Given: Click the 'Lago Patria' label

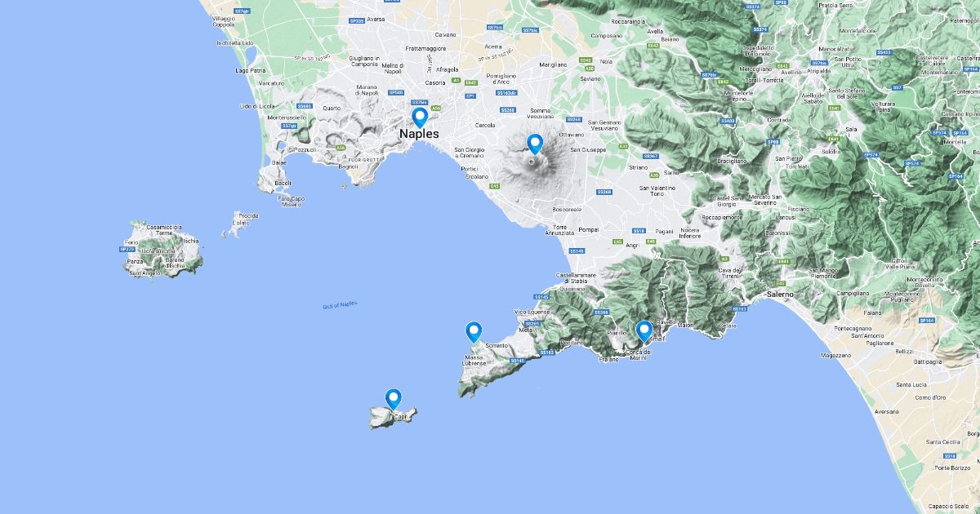Looking at the screenshot, I should point(251,71).
